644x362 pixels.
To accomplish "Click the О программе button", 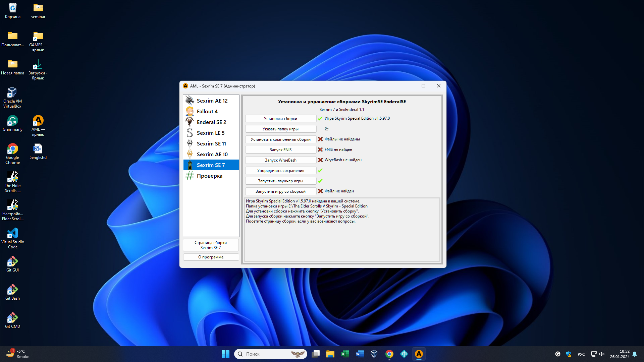I will click(211, 257).
